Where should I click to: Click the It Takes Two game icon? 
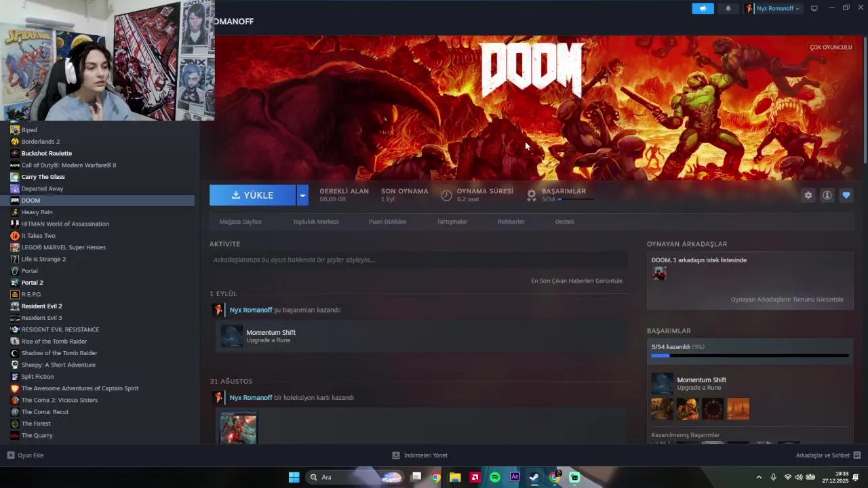[15, 236]
